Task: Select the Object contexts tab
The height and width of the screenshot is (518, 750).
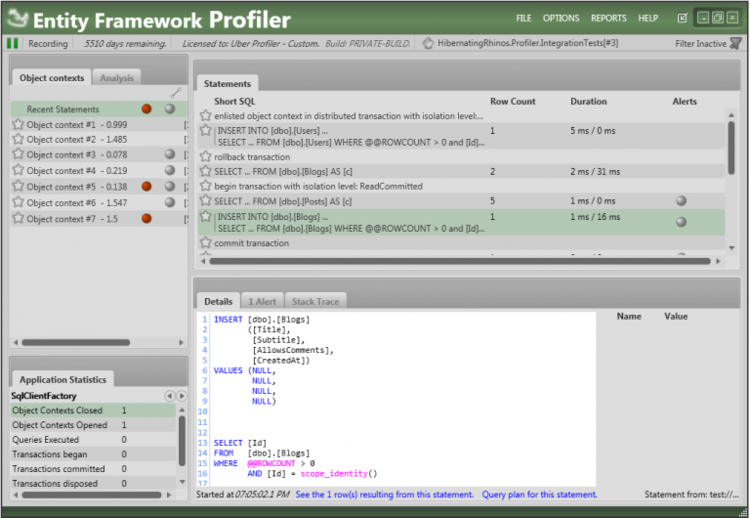Action: tap(52, 78)
